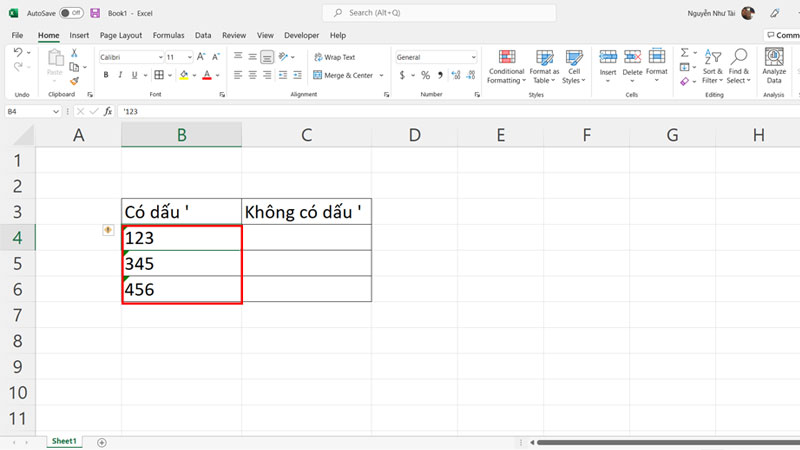The width and height of the screenshot is (800, 450).
Task: Toggle Italic formatting
Action: click(x=120, y=75)
